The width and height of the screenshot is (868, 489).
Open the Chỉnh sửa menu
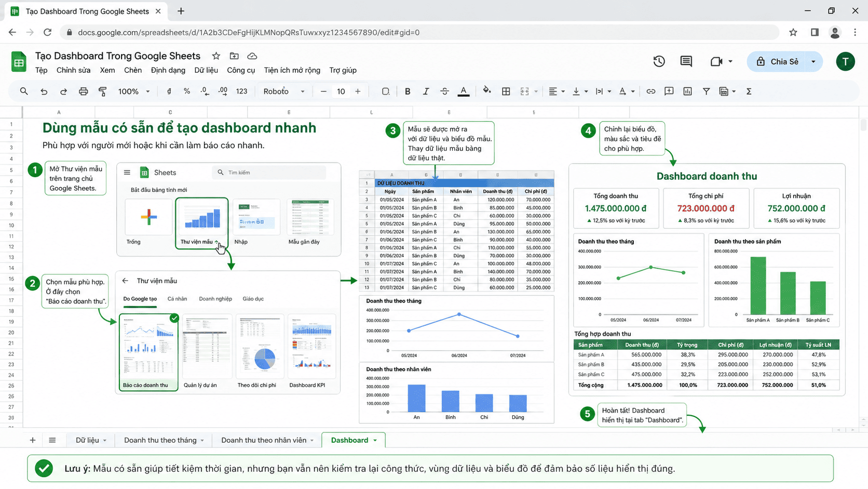click(73, 70)
